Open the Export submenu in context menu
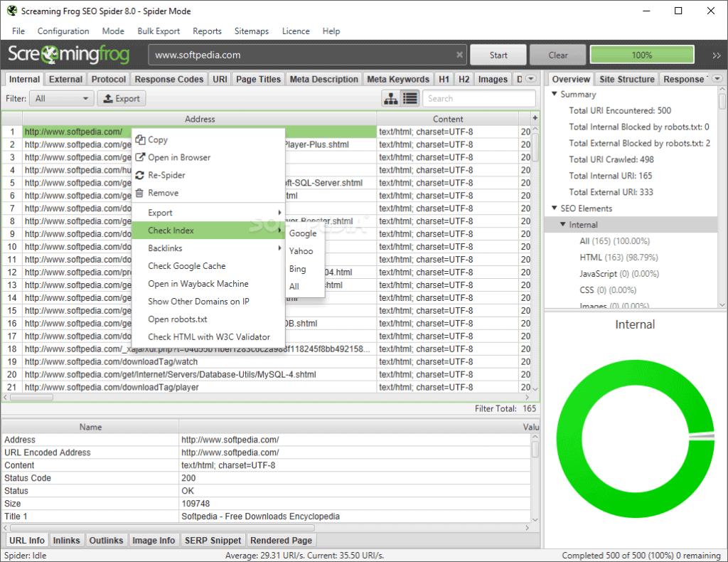This screenshot has width=728, height=562. tap(208, 213)
